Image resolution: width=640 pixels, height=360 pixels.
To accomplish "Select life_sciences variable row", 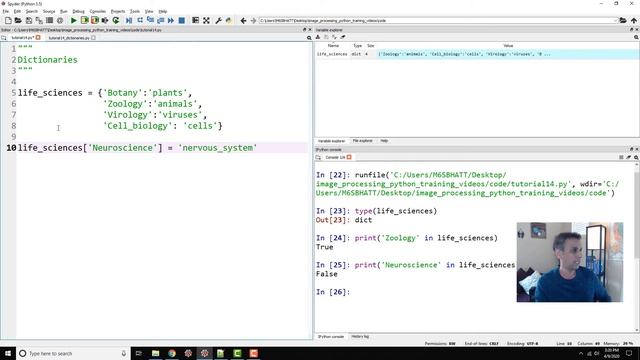I will coord(477,54).
